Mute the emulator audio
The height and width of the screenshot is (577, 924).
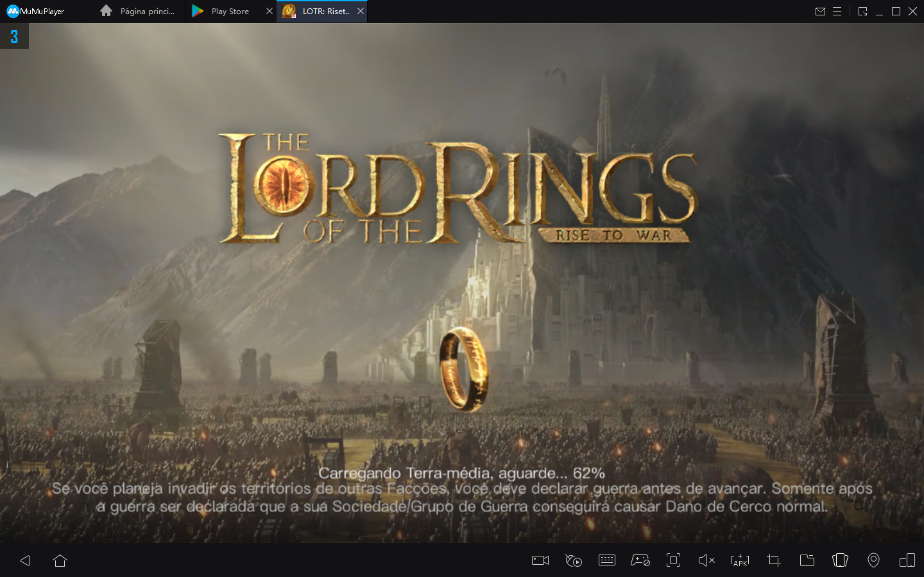(x=706, y=560)
